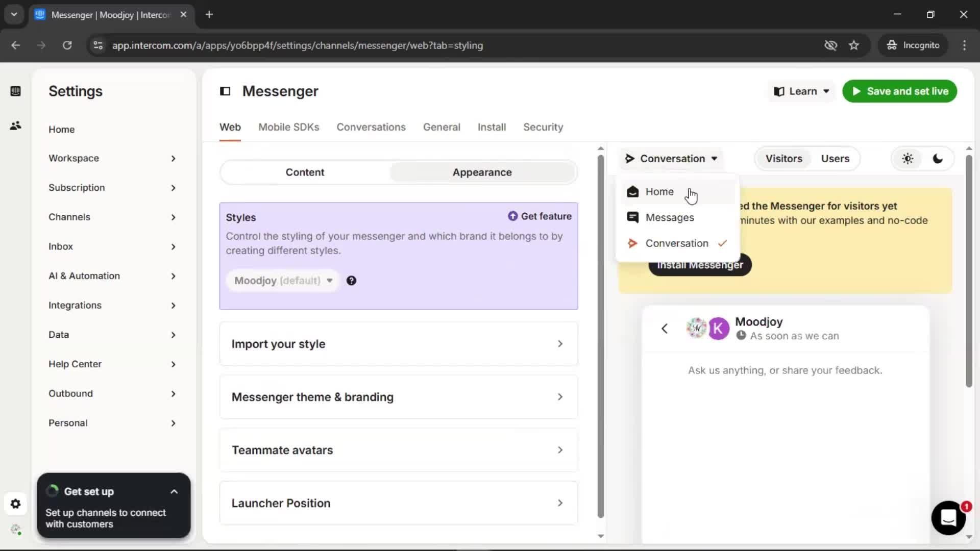Collapse the Get set up panel
This screenshot has height=551, width=980.
[x=174, y=492]
